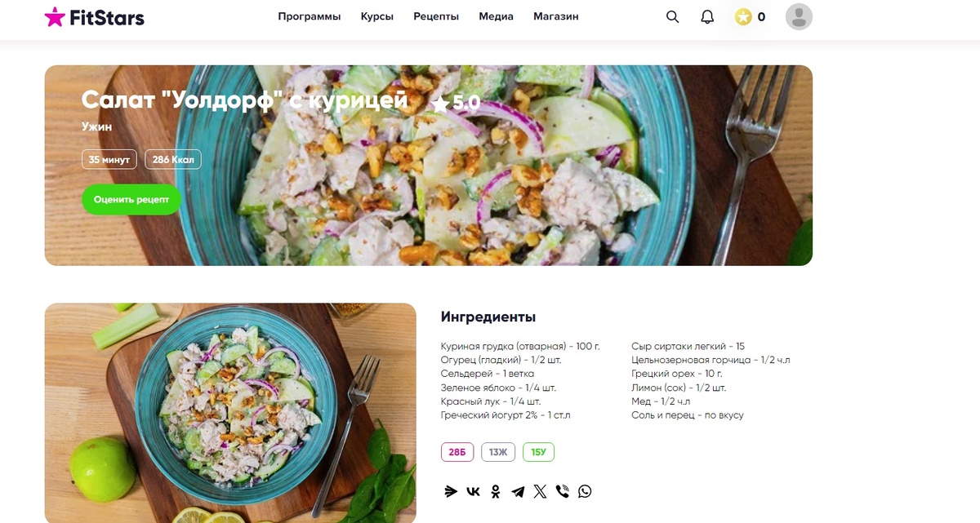Viewport: 980px width, 523px height.
Task: Share recipe via Odnoklassniki icon
Action: tap(495, 491)
